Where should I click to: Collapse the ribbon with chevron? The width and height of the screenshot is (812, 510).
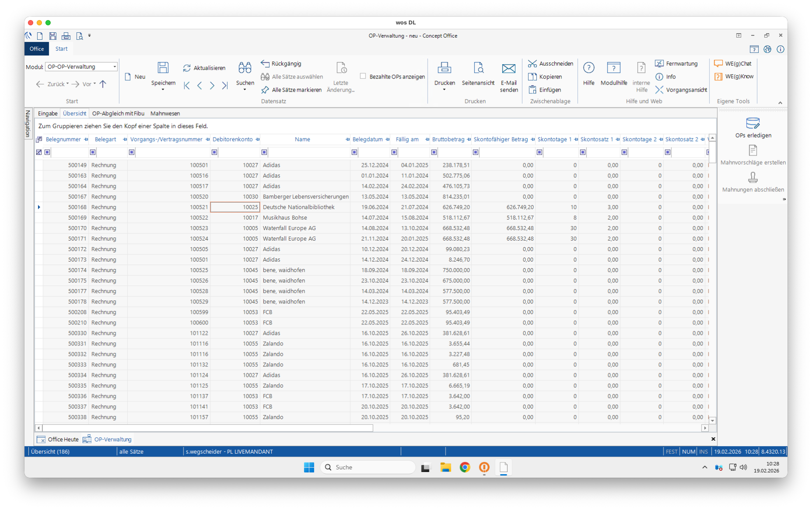click(780, 103)
